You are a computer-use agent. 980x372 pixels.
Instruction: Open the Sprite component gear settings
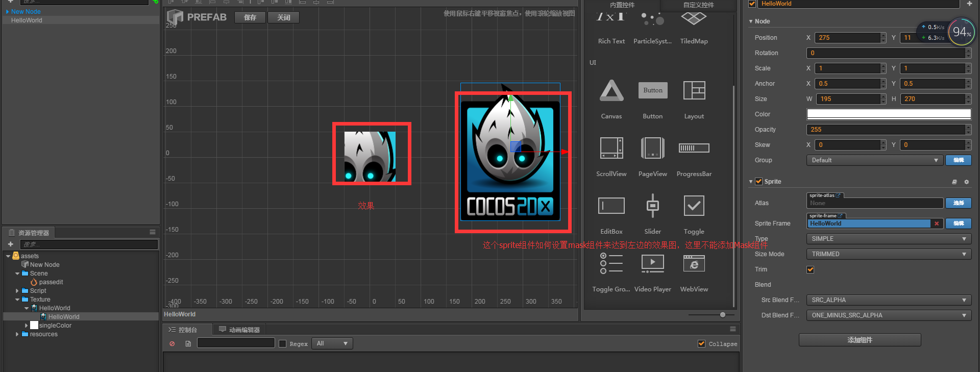966,182
